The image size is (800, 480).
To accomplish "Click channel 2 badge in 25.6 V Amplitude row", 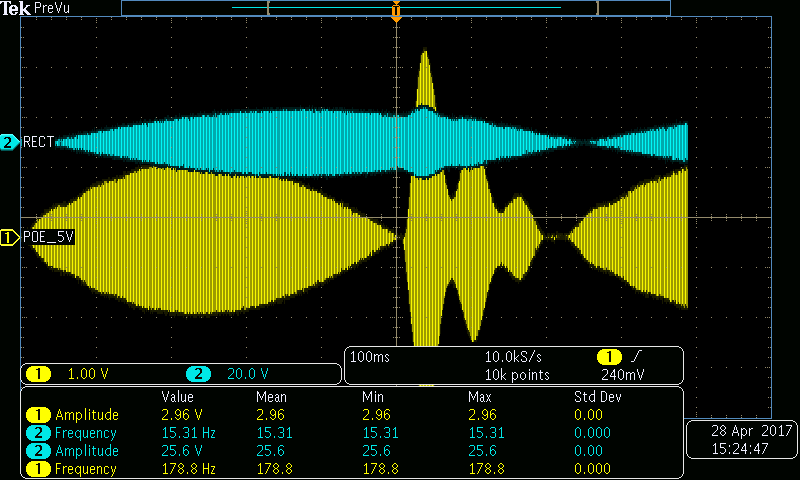I will 38,451.
